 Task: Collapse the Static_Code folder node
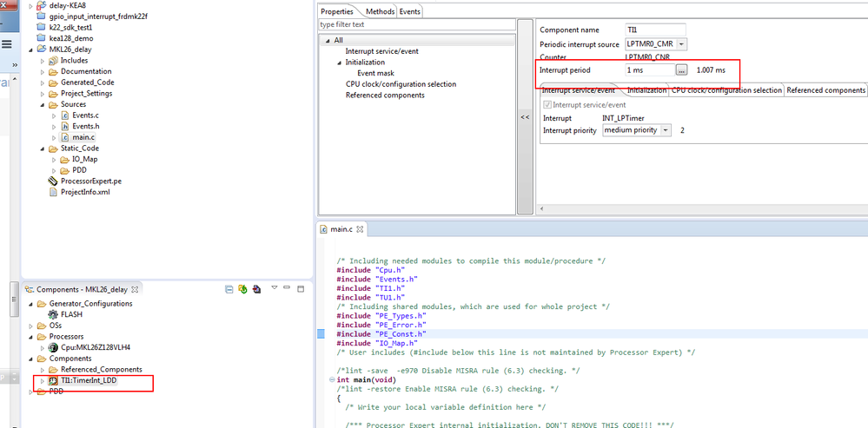pos(42,148)
